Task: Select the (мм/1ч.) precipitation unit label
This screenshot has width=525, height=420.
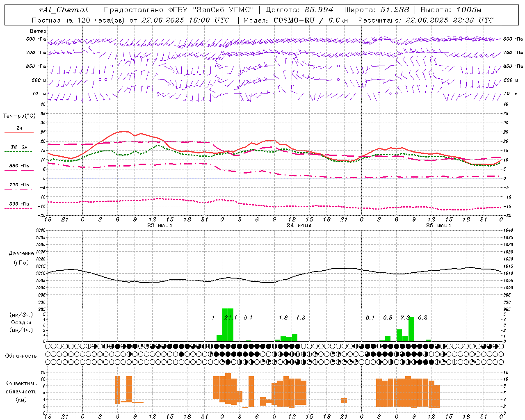Action: [x=21, y=330]
